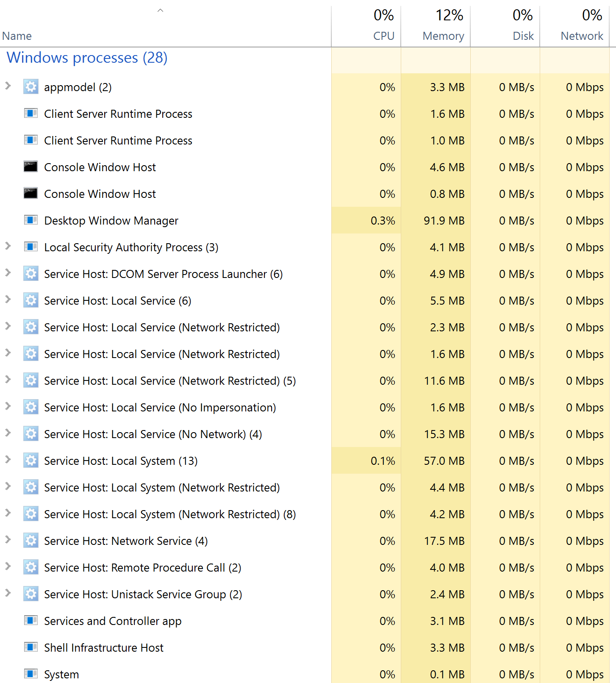This screenshot has width=616, height=683.
Task: Click gear icon for Remote Procedure Call (2)
Action: [31, 567]
